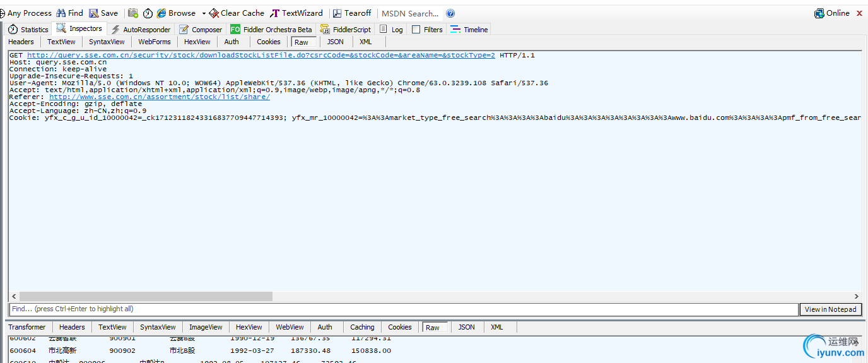Screen dimensions: 868x363
Task: Save sessions using the Save toolbar button
Action: (103, 13)
